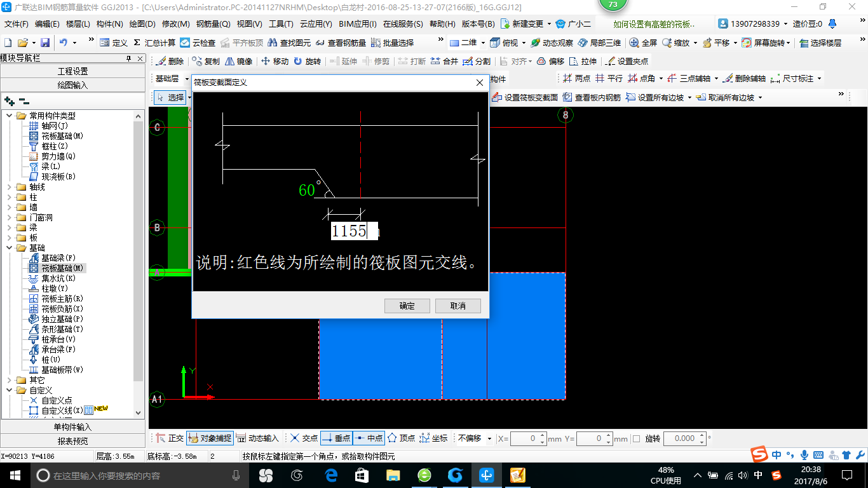
Task: Click 两点 two-point axis tool
Action: coord(576,79)
